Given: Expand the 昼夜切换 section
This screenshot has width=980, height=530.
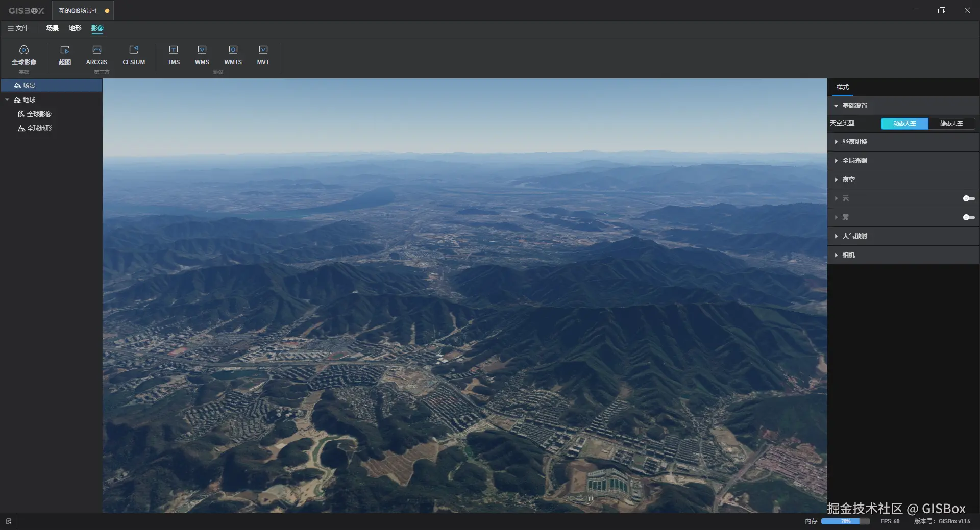Looking at the screenshot, I should point(903,142).
